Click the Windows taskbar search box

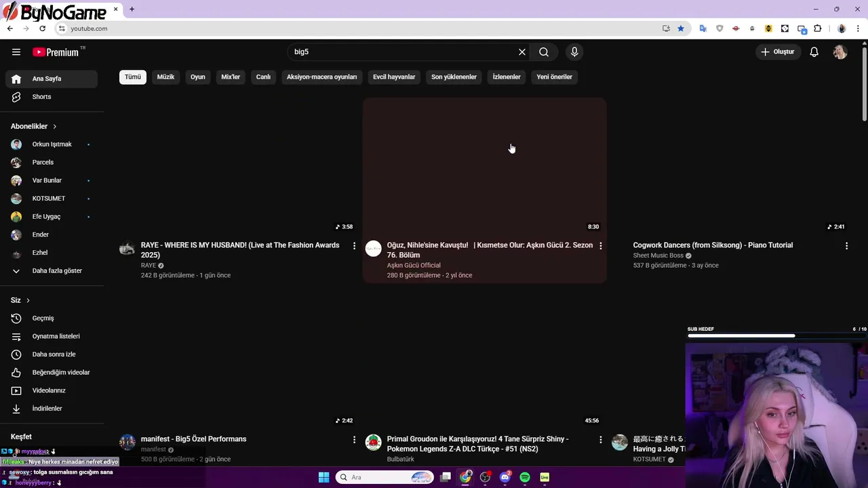(385, 477)
